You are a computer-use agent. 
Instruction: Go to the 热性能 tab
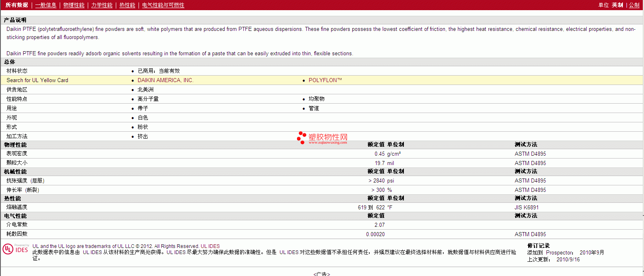pyautogui.click(x=127, y=5)
